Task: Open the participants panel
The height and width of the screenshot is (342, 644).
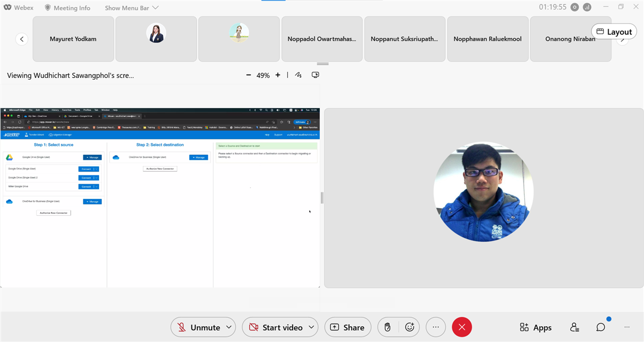Action: [x=574, y=327]
